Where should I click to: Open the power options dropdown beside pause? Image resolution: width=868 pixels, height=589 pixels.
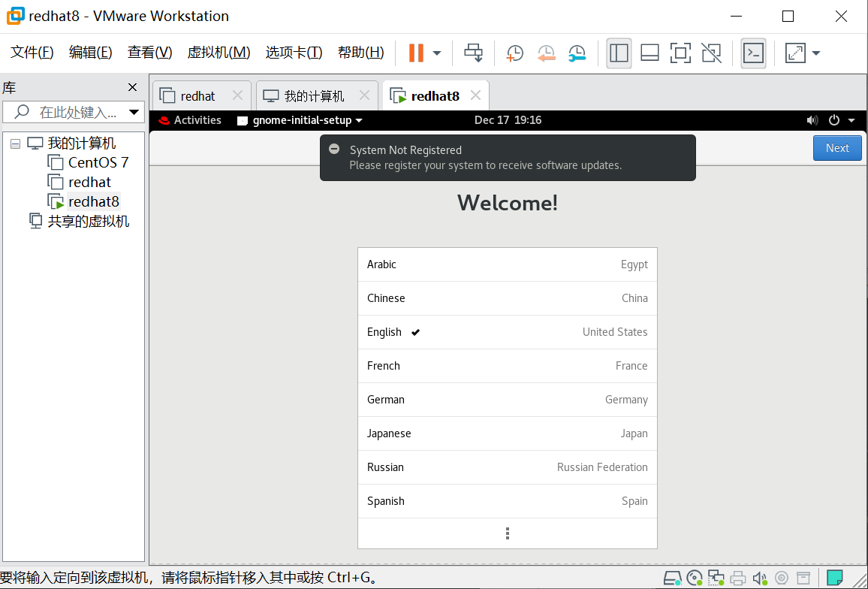point(437,53)
